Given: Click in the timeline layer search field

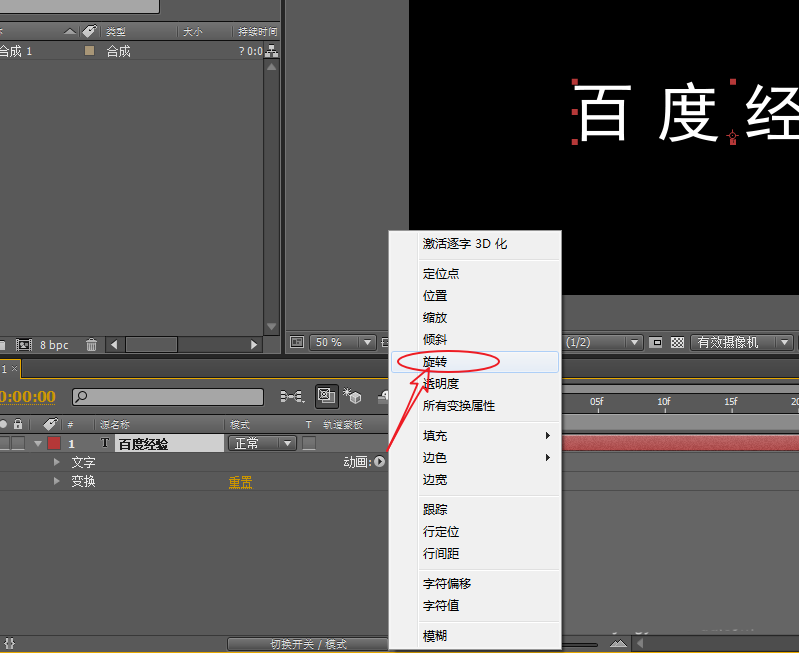Looking at the screenshot, I should [x=168, y=397].
